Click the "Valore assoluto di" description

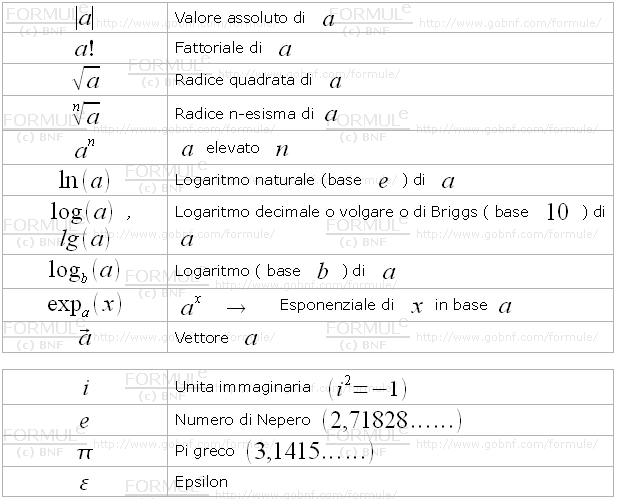coord(239,18)
